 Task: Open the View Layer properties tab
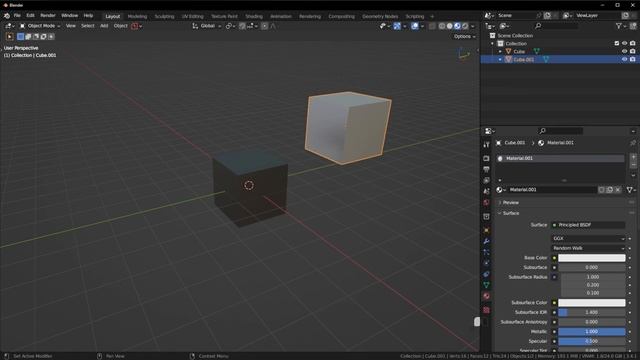486,180
